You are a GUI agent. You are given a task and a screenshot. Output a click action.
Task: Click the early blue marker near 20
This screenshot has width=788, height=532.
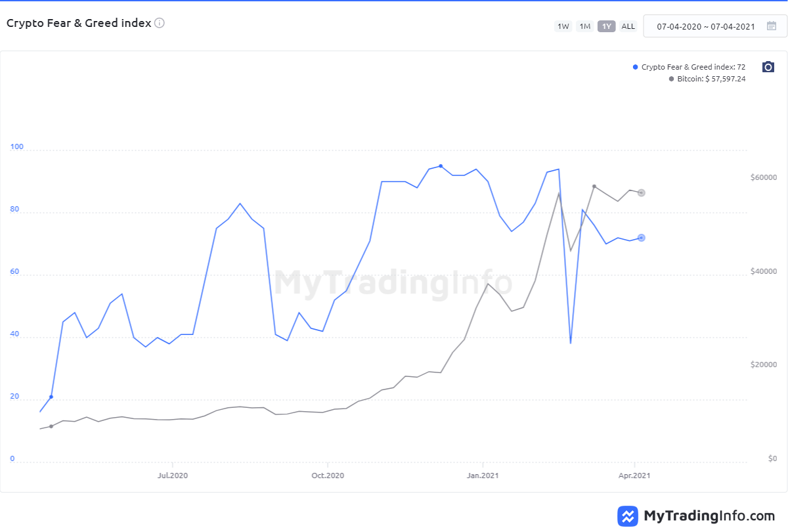(51, 397)
